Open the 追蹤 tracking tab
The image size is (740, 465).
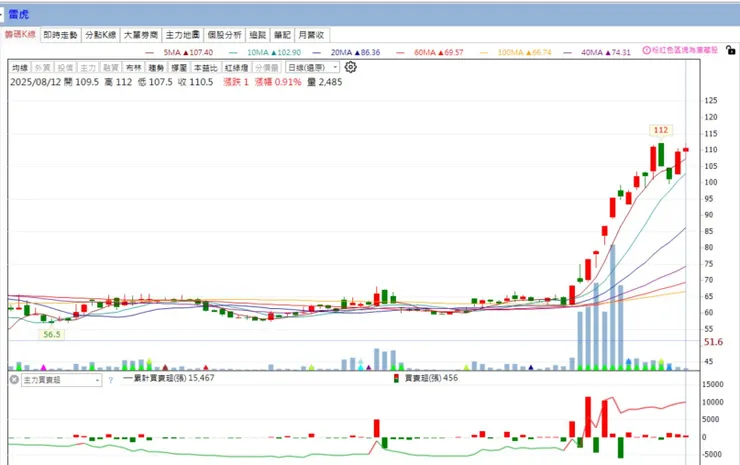click(258, 35)
